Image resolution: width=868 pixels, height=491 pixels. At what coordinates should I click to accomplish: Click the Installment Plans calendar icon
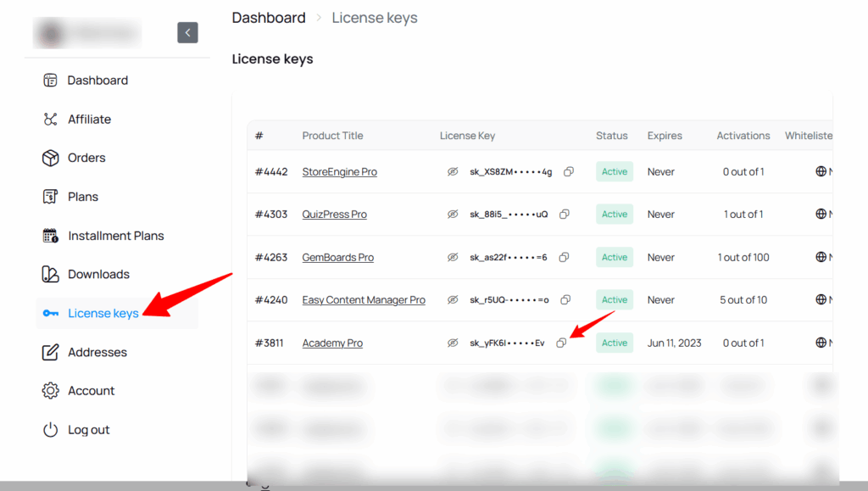[50, 236]
